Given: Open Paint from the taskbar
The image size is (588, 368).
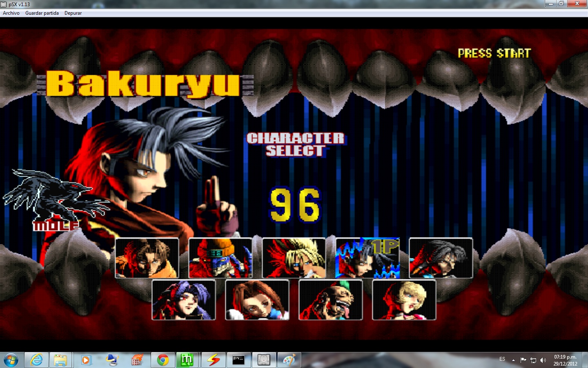Looking at the screenshot, I should pyautogui.click(x=289, y=360).
